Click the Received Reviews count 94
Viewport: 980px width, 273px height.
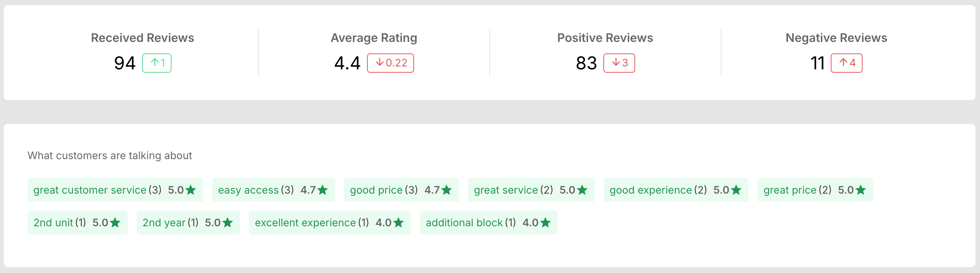125,63
